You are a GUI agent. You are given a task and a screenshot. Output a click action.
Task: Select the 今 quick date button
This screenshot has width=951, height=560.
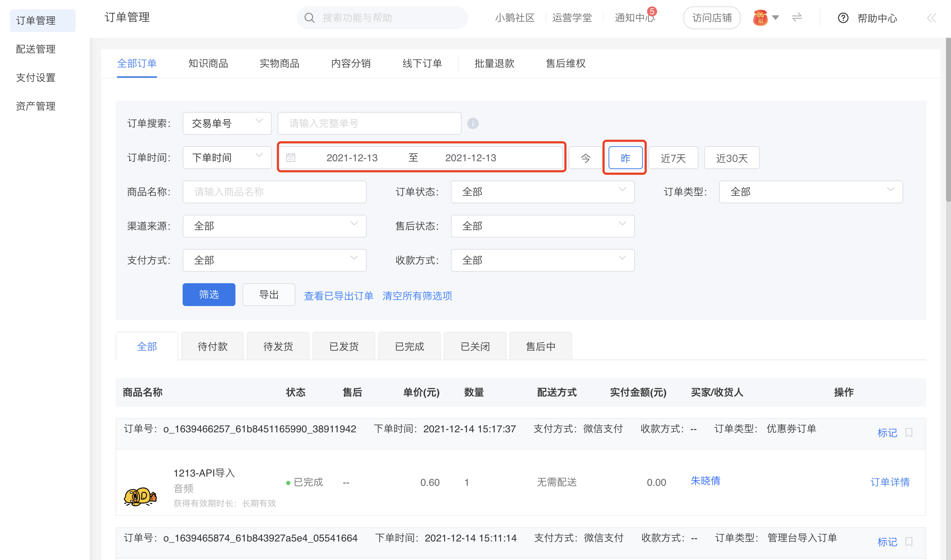coord(585,158)
